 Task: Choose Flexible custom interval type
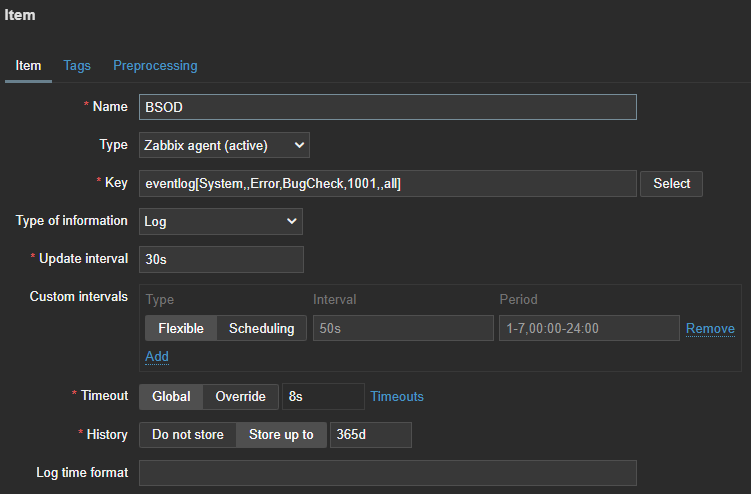pyautogui.click(x=181, y=328)
